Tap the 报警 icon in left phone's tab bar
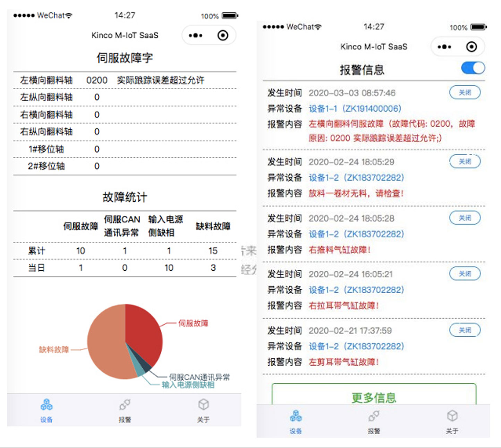 click(x=125, y=405)
